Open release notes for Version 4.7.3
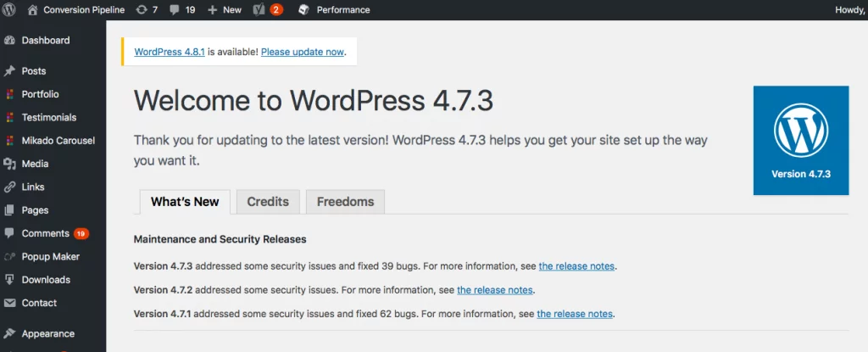 click(x=576, y=266)
